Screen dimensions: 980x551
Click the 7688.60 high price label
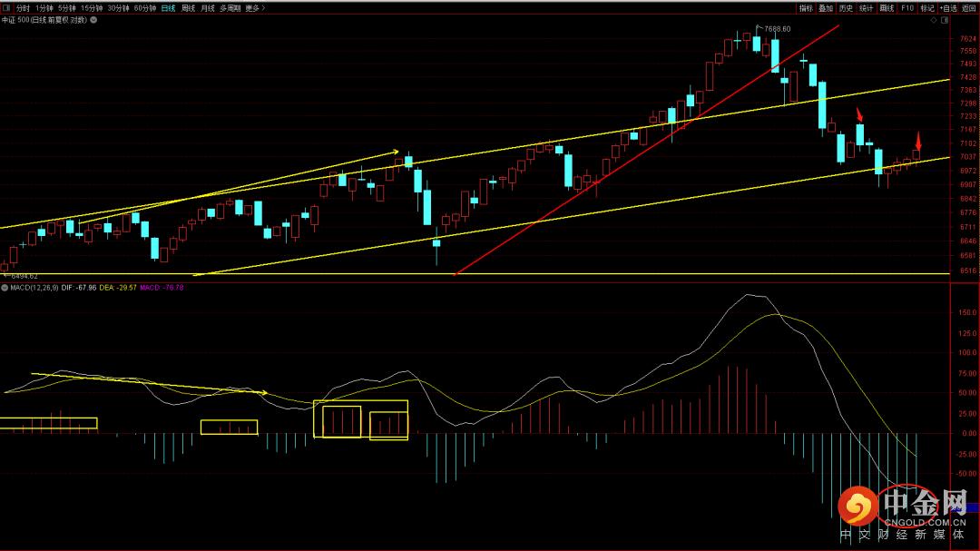(x=777, y=29)
